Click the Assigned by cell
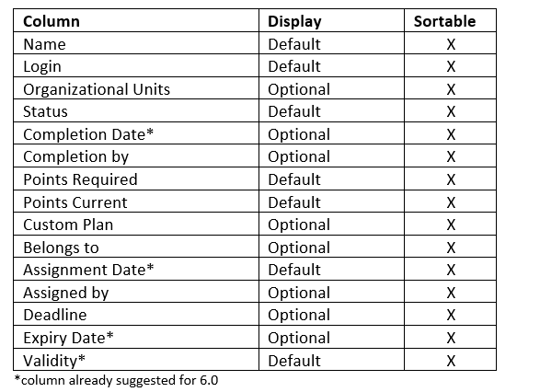This screenshot has width=540, height=392. tap(136, 292)
